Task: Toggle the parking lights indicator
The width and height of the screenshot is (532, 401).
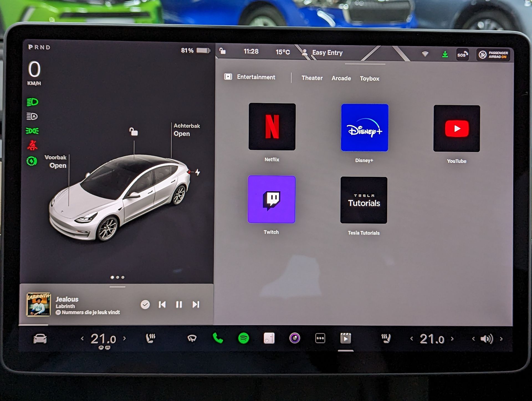Action: pos(32,131)
